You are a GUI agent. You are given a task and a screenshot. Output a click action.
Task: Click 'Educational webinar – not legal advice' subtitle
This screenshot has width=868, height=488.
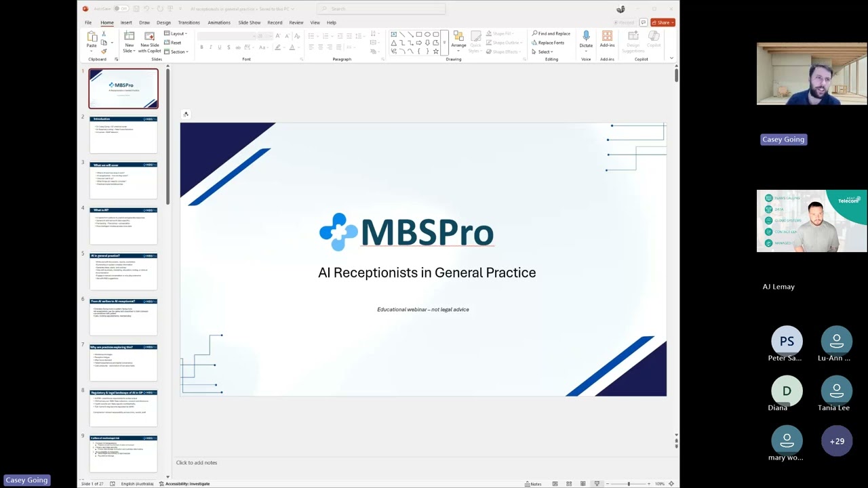(x=423, y=310)
